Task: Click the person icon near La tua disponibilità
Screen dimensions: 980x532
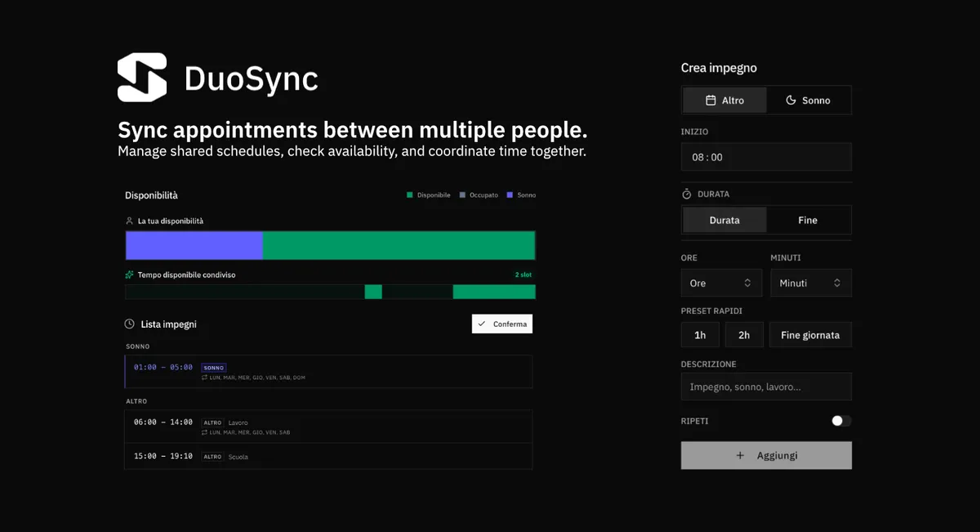Action: tap(129, 220)
